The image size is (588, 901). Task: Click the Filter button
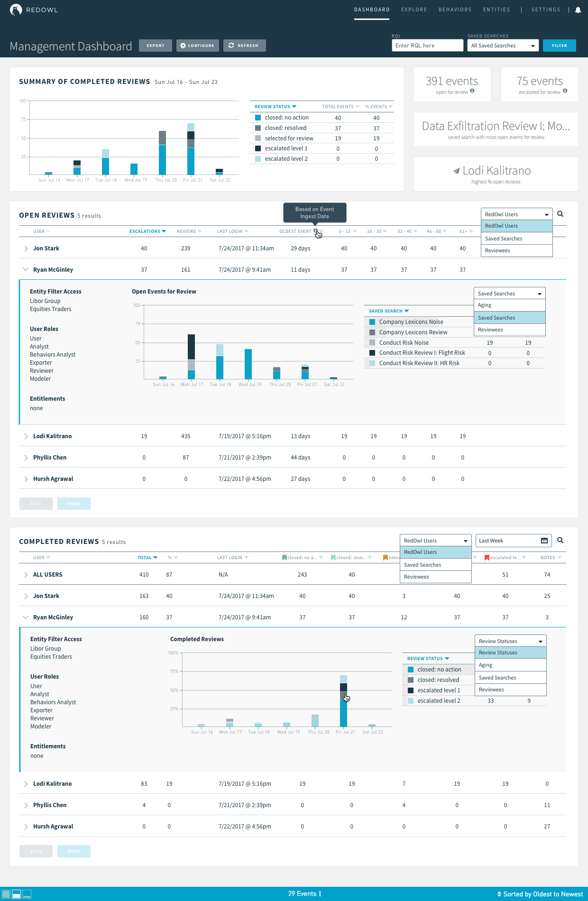(x=560, y=46)
